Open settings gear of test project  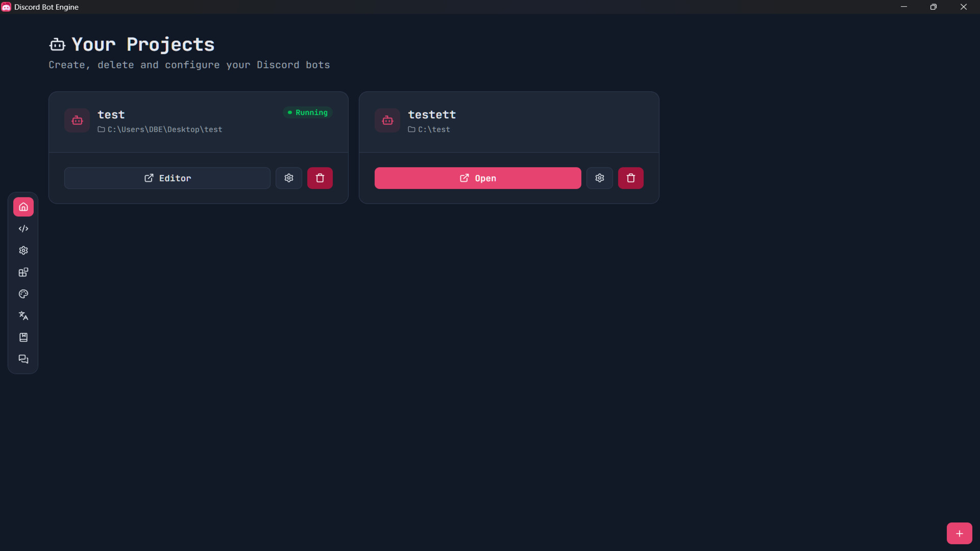coord(289,178)
